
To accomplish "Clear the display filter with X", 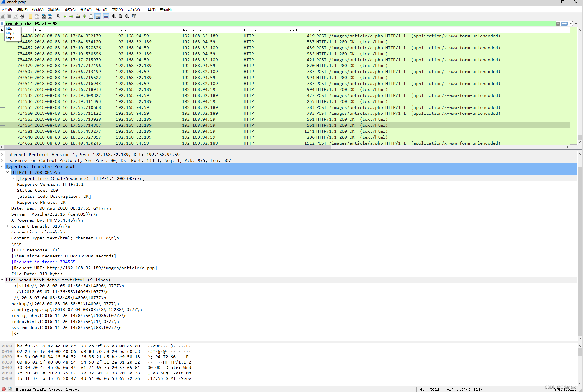I will [558, 24].
